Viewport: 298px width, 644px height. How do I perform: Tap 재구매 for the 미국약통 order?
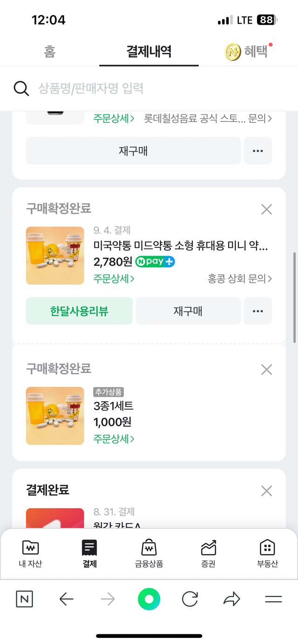[188, 311]
